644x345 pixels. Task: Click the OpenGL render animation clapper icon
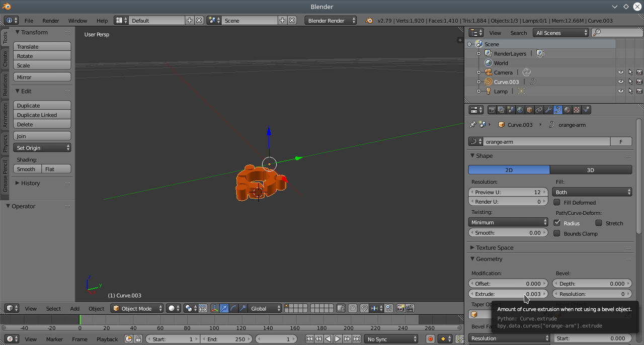tap(410, 308)
